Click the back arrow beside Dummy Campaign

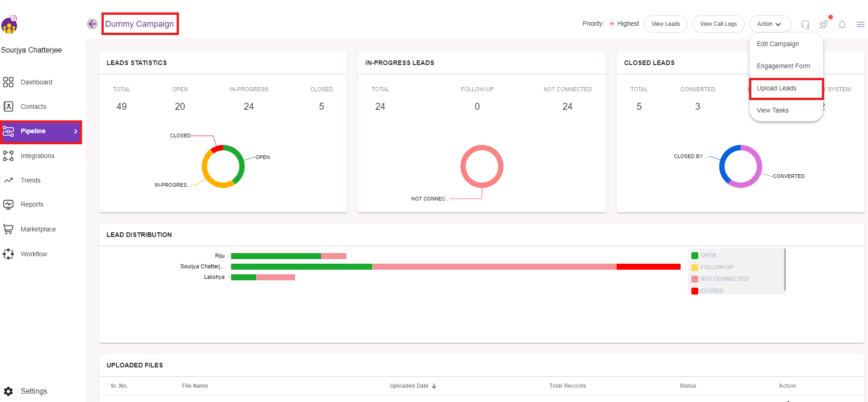click(x=92, y=24)
